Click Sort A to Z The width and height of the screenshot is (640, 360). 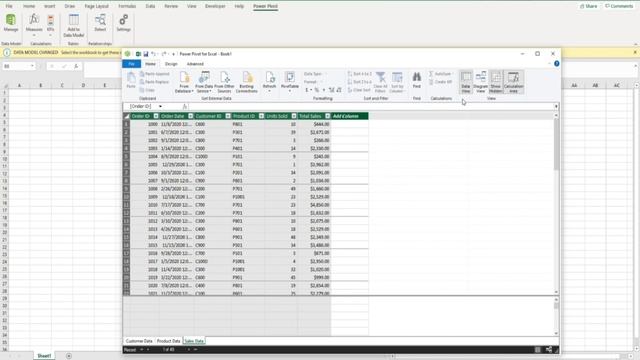point(360,74)
